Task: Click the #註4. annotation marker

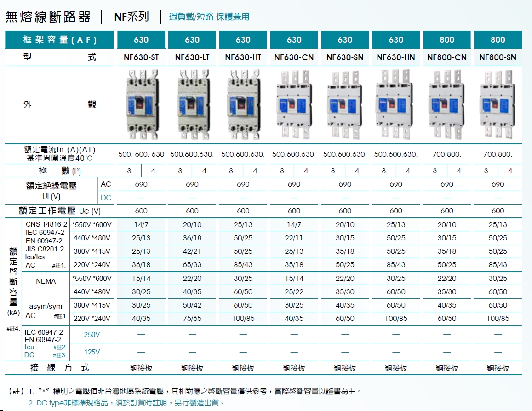Action: coord(13,328)
